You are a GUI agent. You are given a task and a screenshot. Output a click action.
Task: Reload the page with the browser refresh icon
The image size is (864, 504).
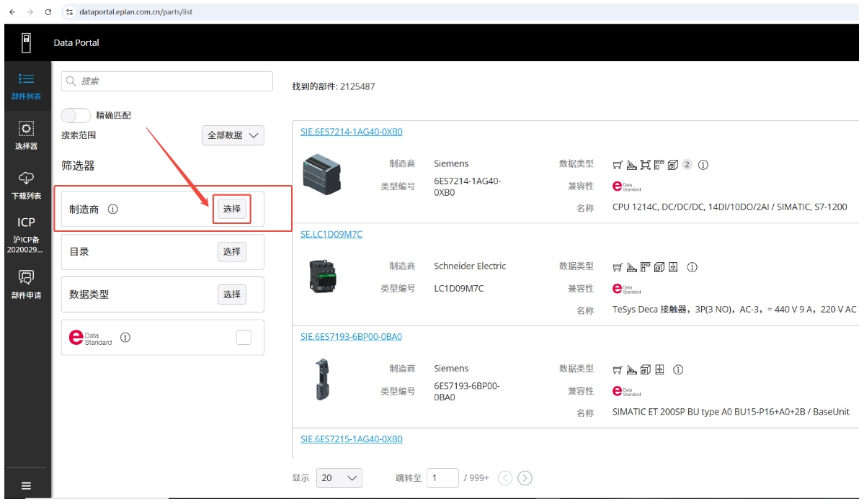pos(48,12)
